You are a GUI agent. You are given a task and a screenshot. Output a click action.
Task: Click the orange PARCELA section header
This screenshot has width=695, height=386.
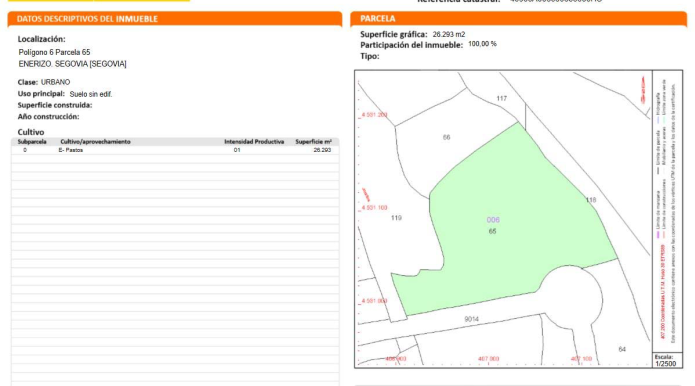tap(518, 19)
